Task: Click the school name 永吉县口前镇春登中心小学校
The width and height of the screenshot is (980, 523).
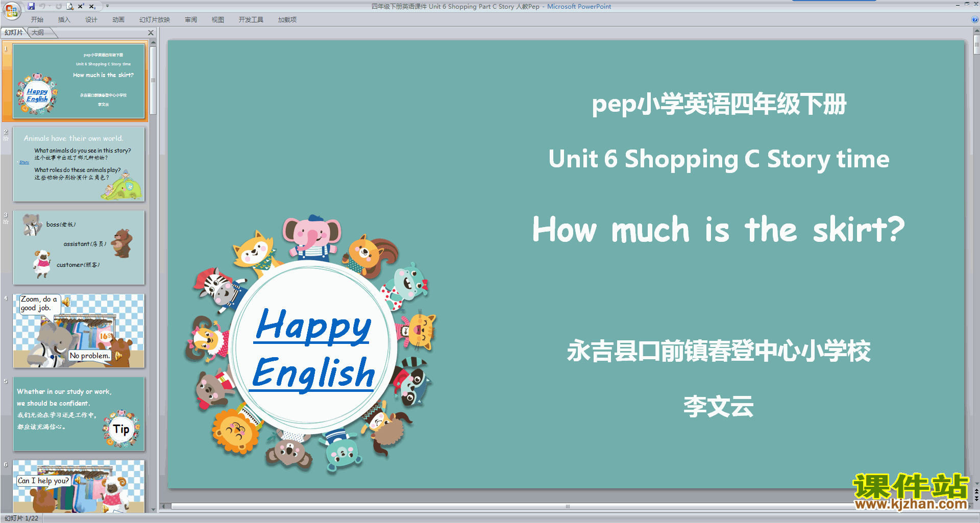Action: 719,351
